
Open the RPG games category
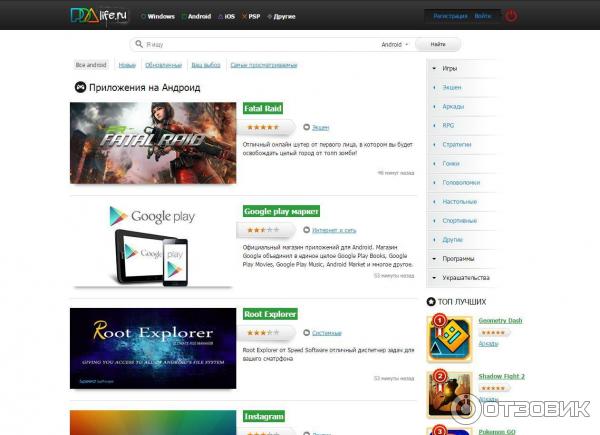448,125
